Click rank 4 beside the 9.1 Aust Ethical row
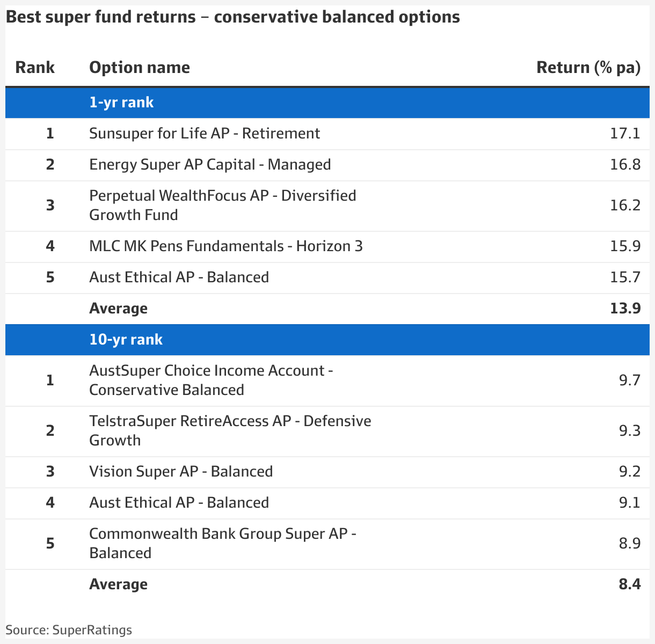Image resolution: width=655 pixels, height=644 pixels. coord(50,503)
